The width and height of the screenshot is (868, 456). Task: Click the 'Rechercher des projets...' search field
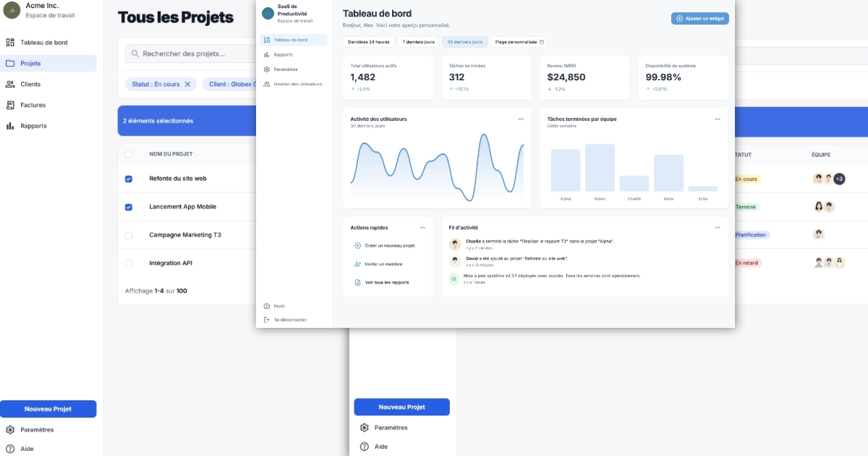tap(191, 54)
